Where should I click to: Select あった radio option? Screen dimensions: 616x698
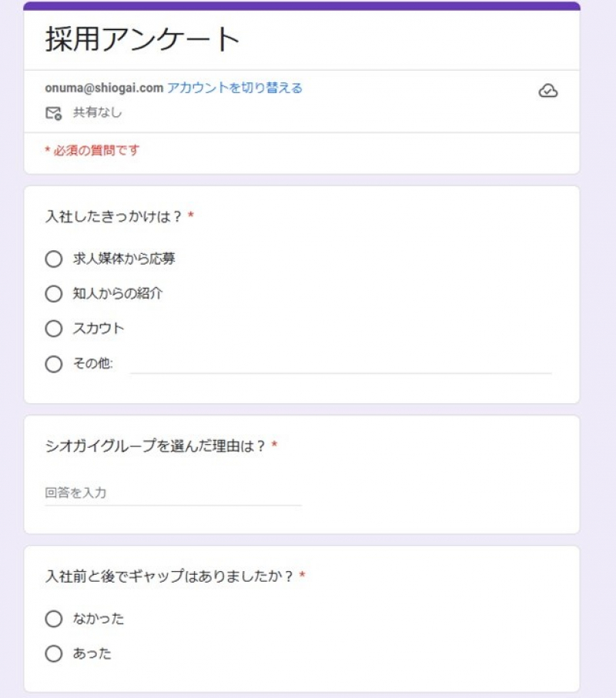tap(53, 653)
